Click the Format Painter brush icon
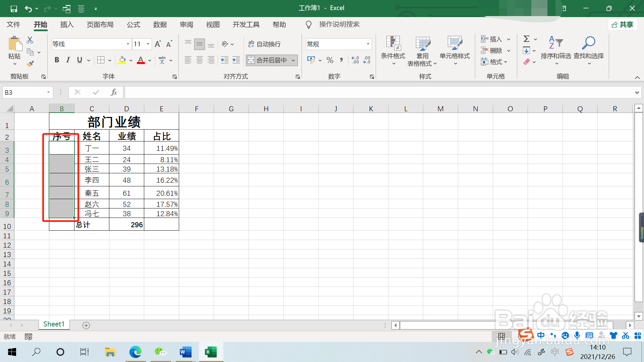 30,63
